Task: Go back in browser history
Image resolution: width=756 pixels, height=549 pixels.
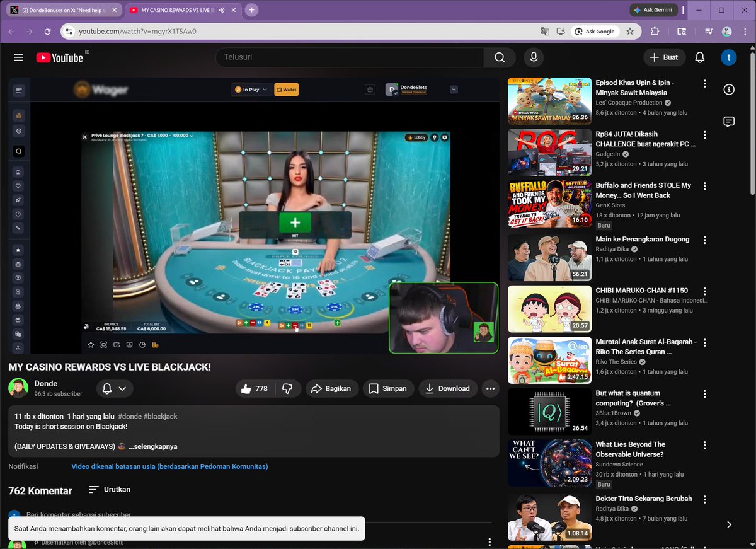Action: pyautogui.click(x=11, y=31)
